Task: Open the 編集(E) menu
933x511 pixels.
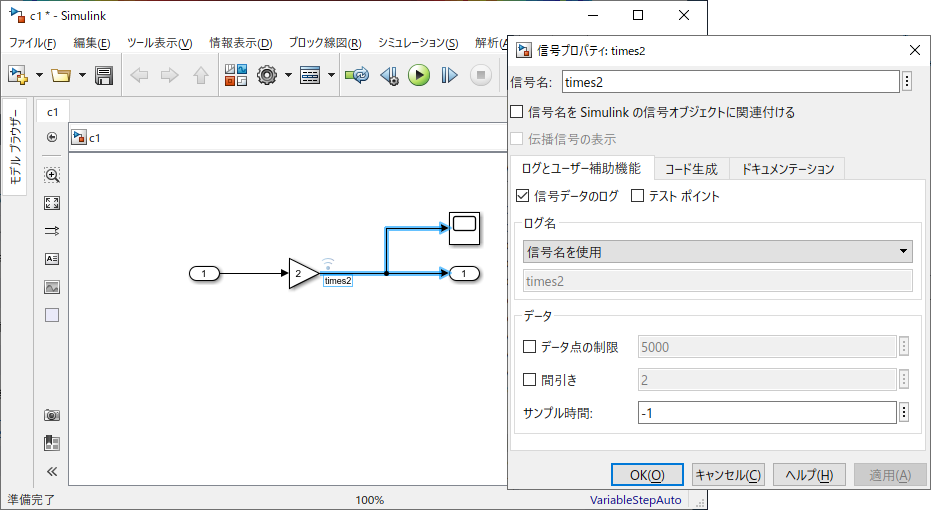Action: [92, 43]
